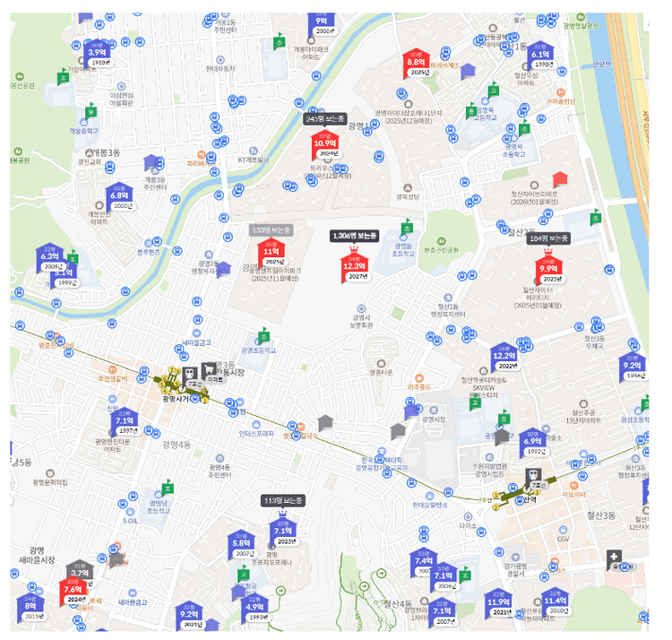This screenshot has width=672, height=640.
Task: Select the red 10.9억 2024년 marker
Action: click(x=325, y=145)
